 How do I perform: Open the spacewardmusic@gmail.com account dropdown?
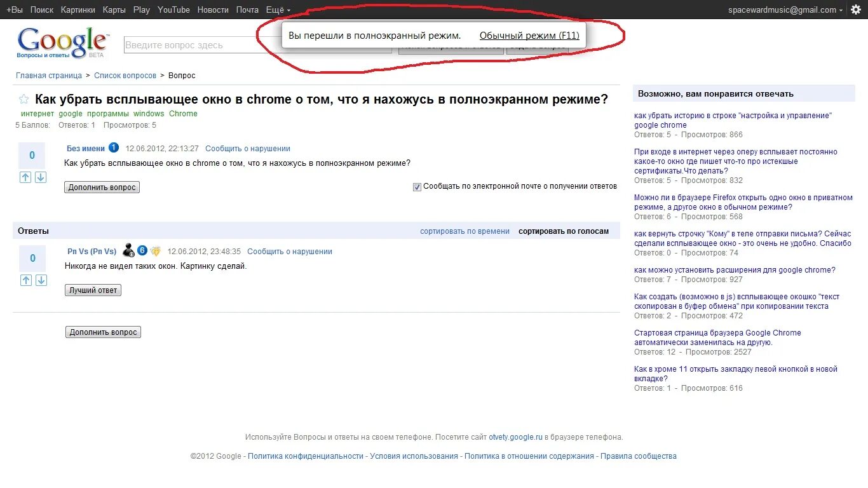[x=785, y=10]
